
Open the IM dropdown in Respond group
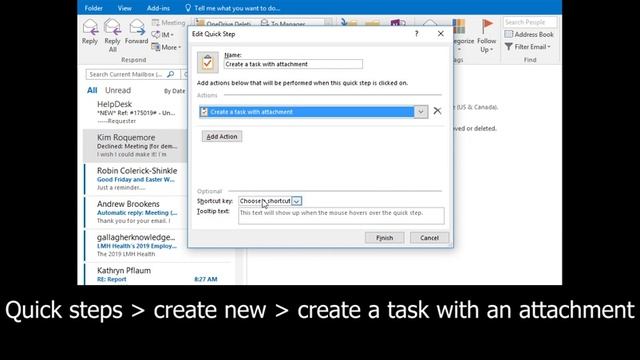point(163,35)
